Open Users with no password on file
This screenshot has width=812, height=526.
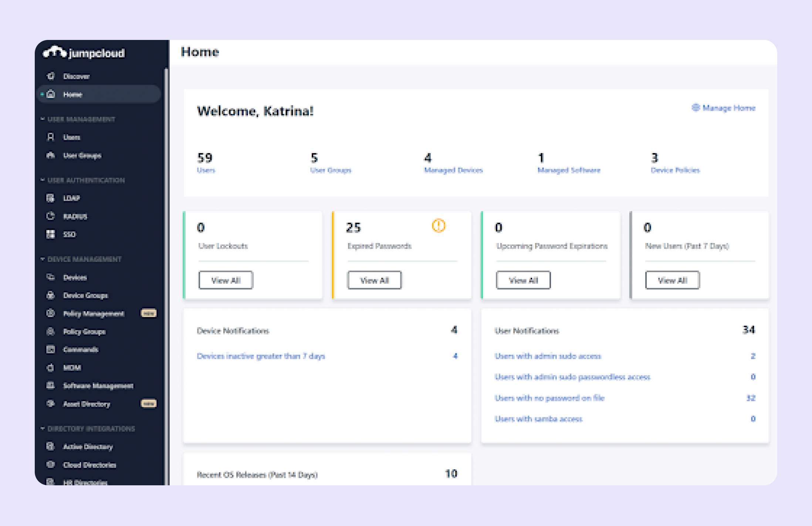(549, 398)
